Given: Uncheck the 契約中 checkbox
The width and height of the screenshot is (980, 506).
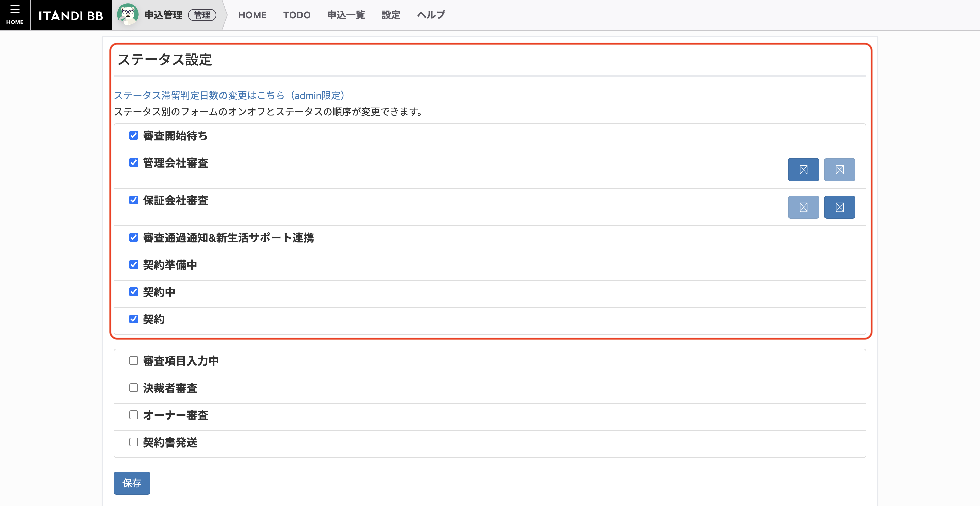Looking at the screenshot, I should [133, 292].
